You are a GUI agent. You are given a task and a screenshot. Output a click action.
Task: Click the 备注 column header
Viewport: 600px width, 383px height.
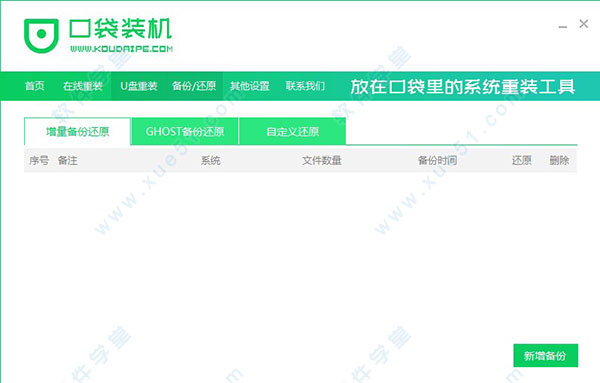point(68,160)
